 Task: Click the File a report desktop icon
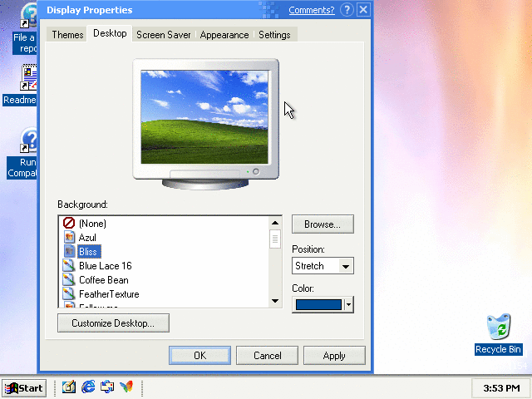click(x=28, y=16)
